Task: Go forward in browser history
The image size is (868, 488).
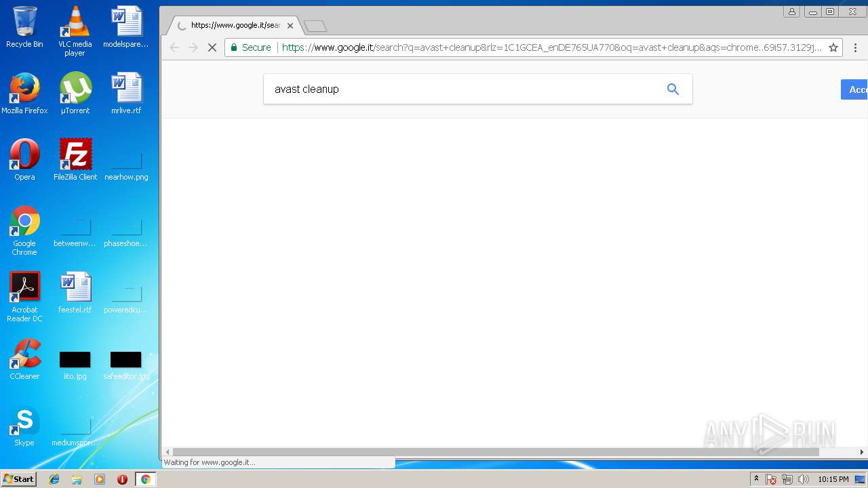Action: [x=193, y=47]
